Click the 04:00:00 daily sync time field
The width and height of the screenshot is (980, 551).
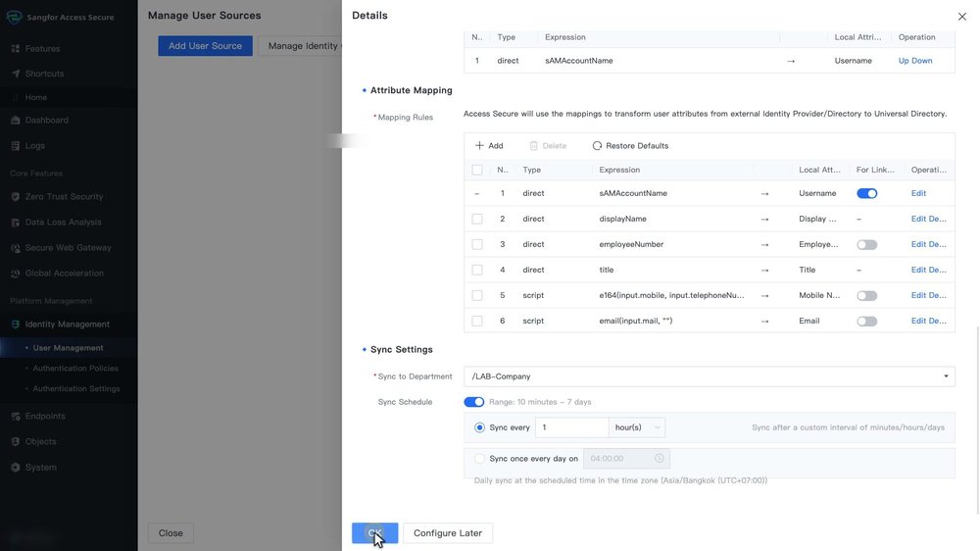pyautogui.click(x=626, y=459)
